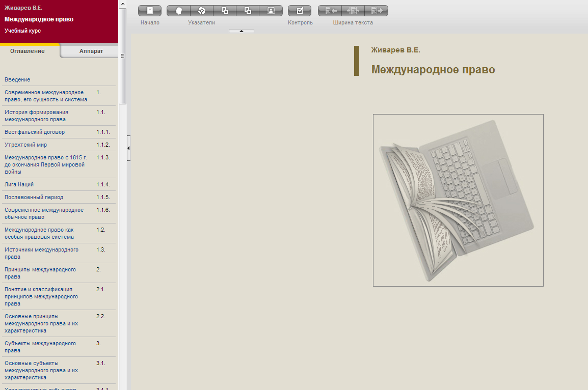Image resolution: width=588 pixels, height=390 pixels.
Task: Open the portrait illustrations icon in Указатели
Action: 271,11
